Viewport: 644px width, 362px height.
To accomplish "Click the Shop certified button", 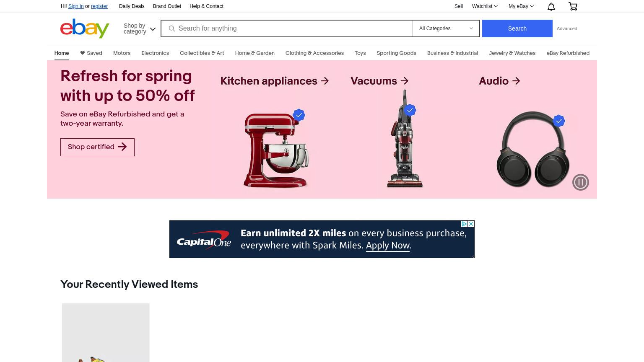I will (97, 147).
